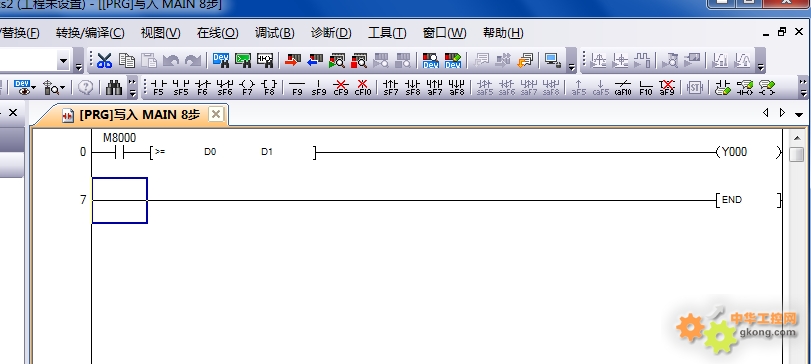Insert a coil with the F7 icon
The image size is (811, 364).
point(247,87)
